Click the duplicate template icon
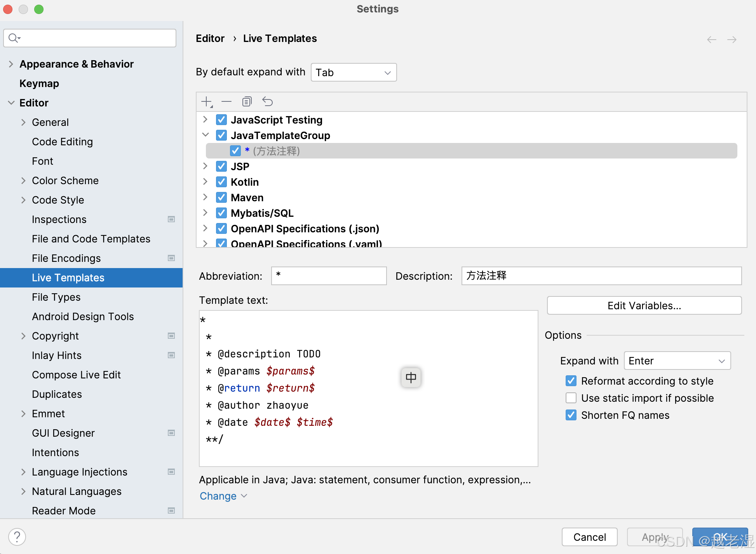The width and height of the screenshot is (756, 554). point(247,102)
